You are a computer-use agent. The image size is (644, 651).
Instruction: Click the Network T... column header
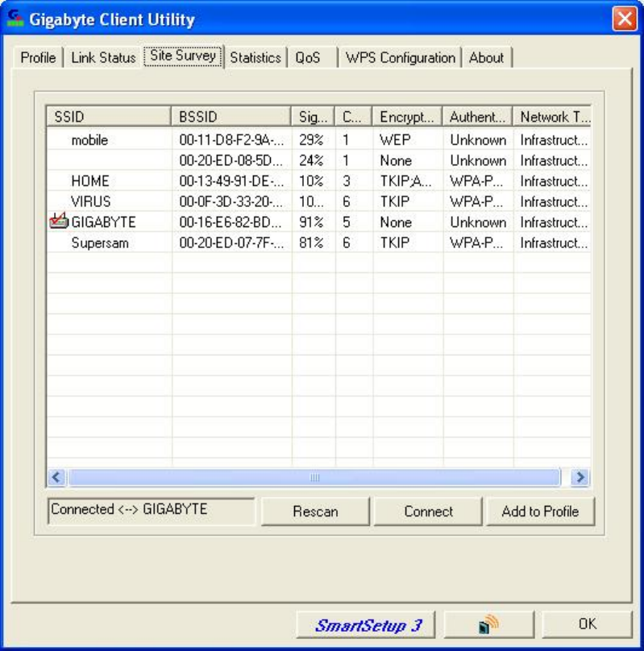click(552, 116)
